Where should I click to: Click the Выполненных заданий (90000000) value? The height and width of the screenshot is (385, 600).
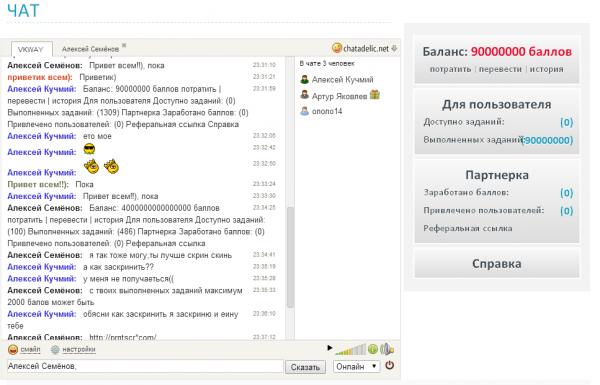coord(547,140)
